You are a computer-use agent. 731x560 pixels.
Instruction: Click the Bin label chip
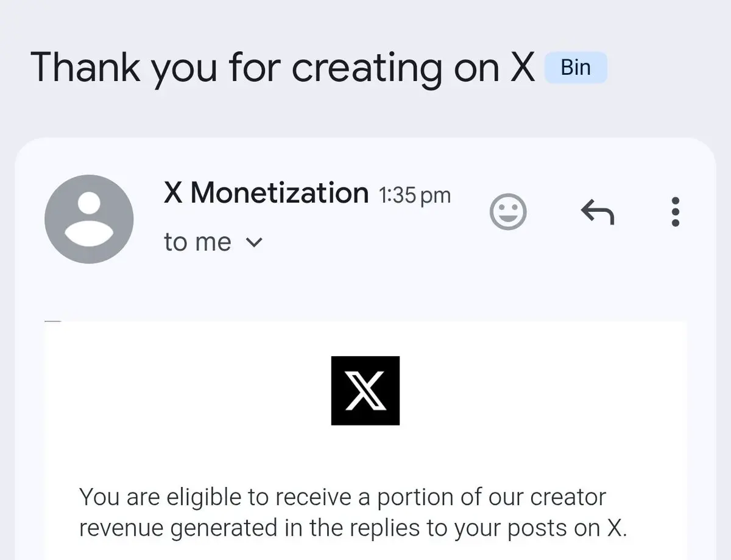click(576, 68)
